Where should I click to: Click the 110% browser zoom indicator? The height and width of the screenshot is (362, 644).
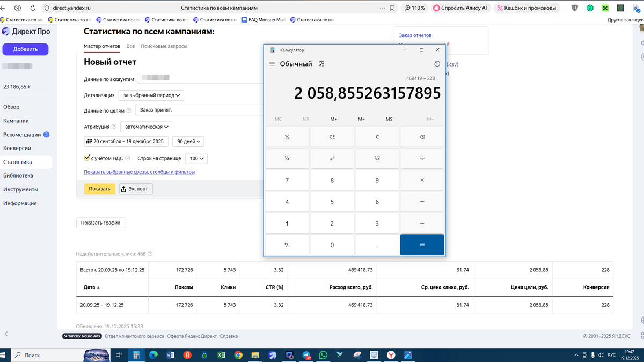coord(414,8)
